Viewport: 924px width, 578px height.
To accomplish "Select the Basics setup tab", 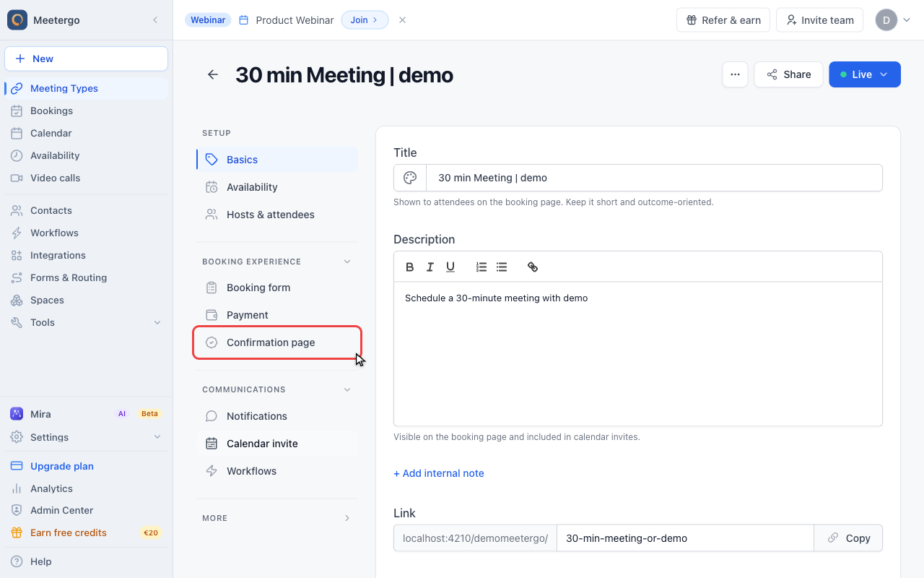I will click(277, 160).
